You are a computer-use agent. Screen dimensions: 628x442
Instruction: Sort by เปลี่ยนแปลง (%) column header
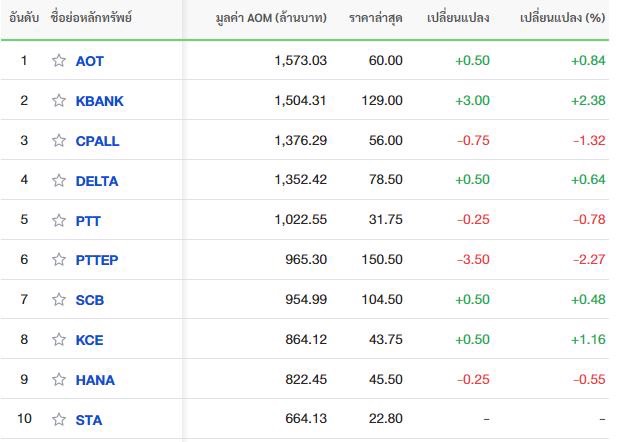coord(562,18)
